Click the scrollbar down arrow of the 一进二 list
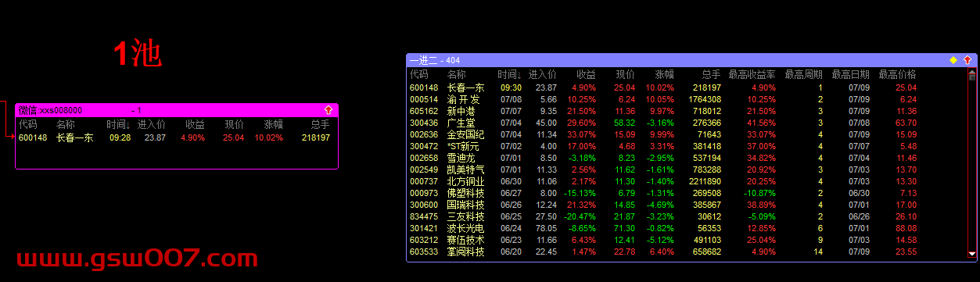 coord(972,253)
